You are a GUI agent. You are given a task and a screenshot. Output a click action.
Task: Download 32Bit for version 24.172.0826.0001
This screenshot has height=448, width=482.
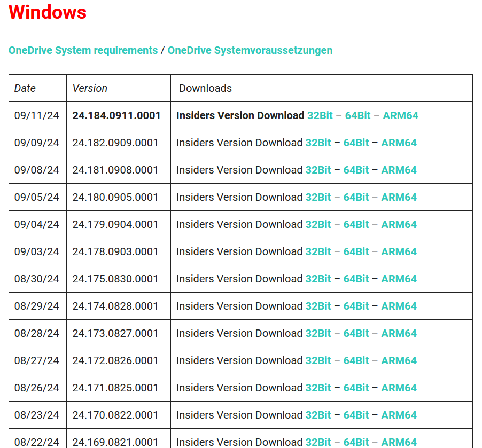[x=318, y=361]
